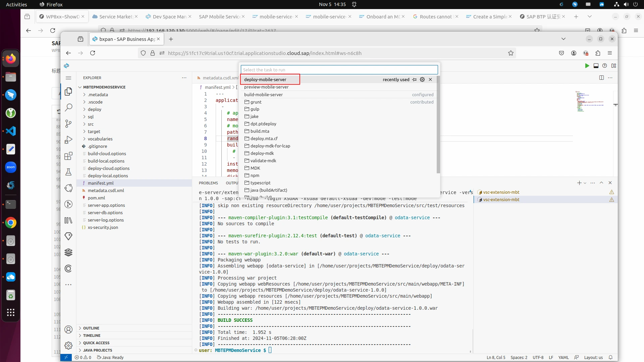Open a new tab in front Firefox window

pyautogui.click(x=171, y=39)
